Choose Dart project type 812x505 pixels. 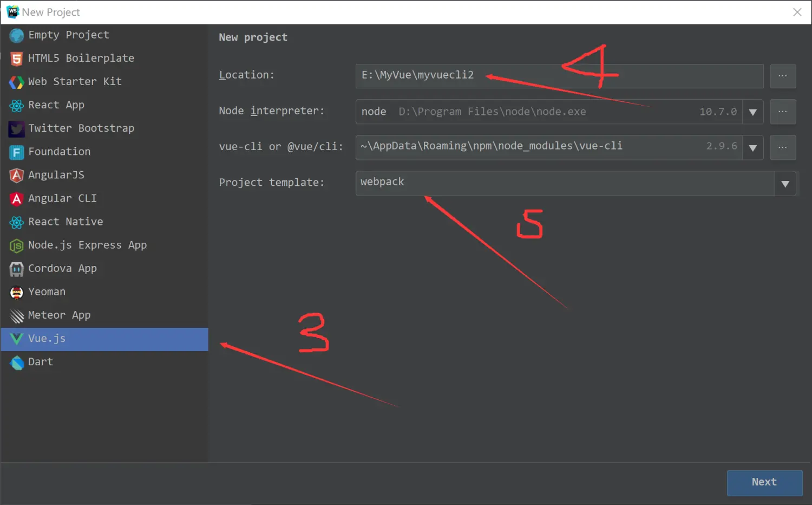pyautogui.click(x=104, y=362)
